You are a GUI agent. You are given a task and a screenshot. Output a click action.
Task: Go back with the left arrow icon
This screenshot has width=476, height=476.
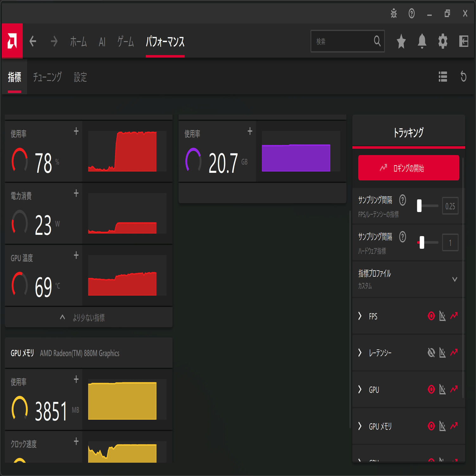click(33, 41)
